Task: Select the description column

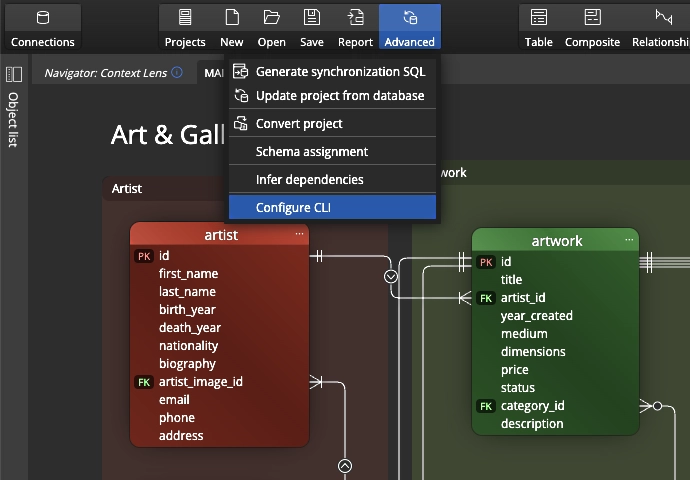Action: click(532, 424)
